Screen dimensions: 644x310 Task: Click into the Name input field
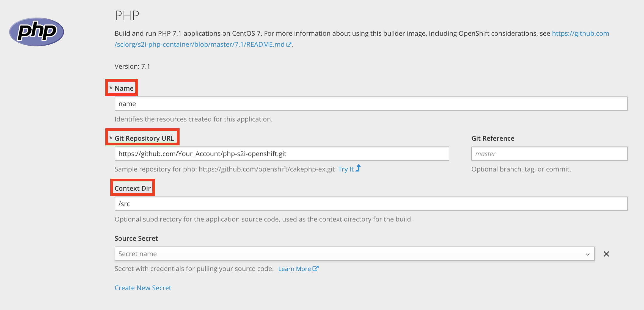(371, 104)
